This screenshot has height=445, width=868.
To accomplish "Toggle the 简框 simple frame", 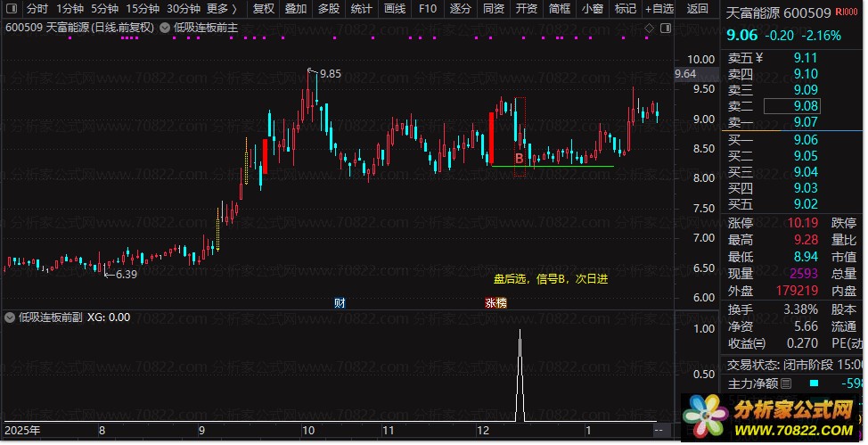I will pyautogui.click(x=560, y=9).
